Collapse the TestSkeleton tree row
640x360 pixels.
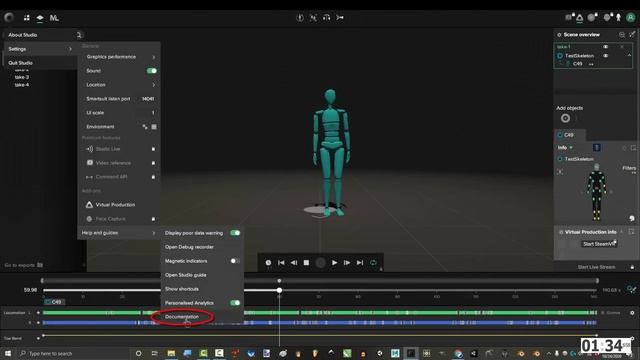pyautogui.click(x=629, y=56)
